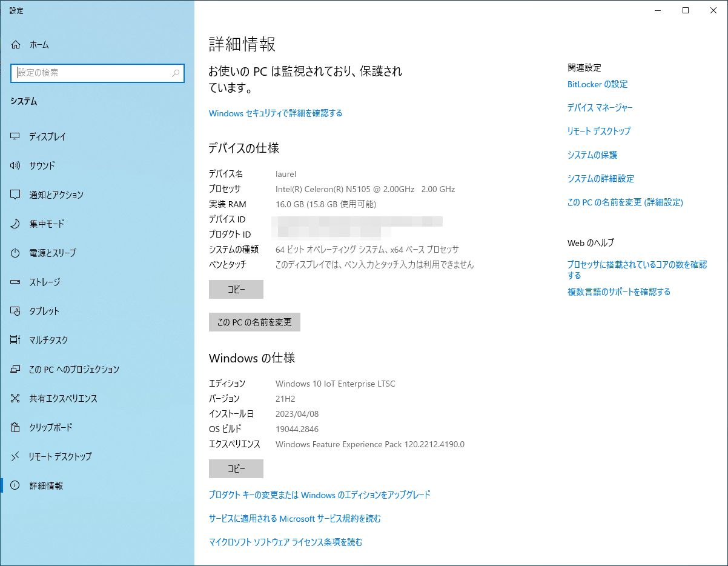
Task: Minimize the 設定 window
Action: pos(658,10)
